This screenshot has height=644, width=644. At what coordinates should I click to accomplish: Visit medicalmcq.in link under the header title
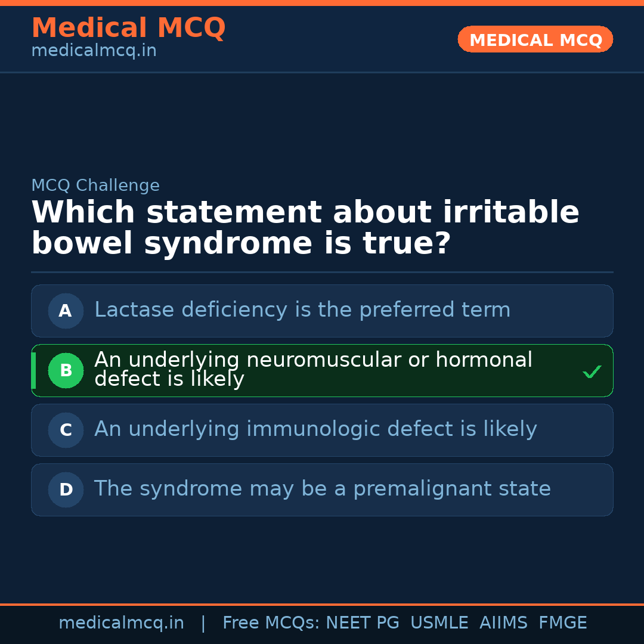click(x=94, y=51)
